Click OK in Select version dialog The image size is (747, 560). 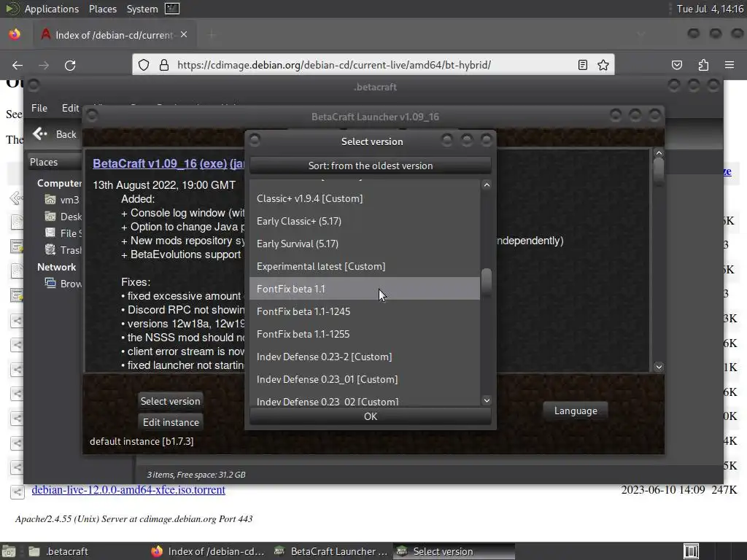(x=370, y=416)
